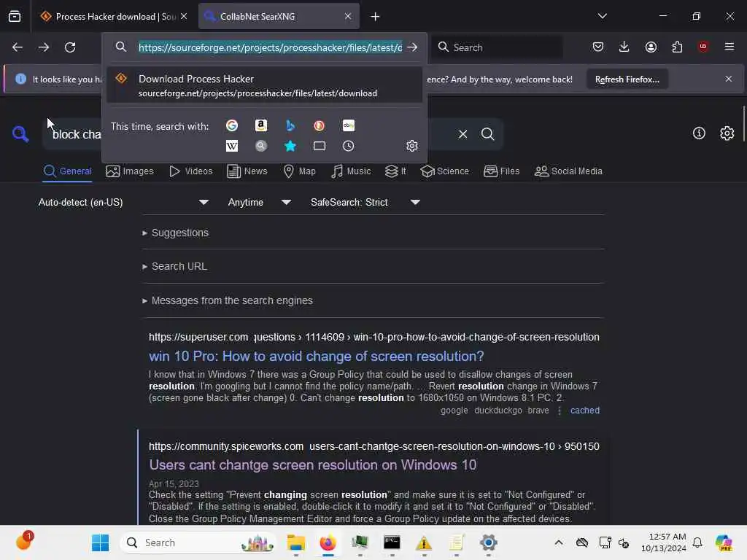747x560 pixels.
Task: Open the SafeSearch: Strict dropdown
Action: tap(365, 203)
